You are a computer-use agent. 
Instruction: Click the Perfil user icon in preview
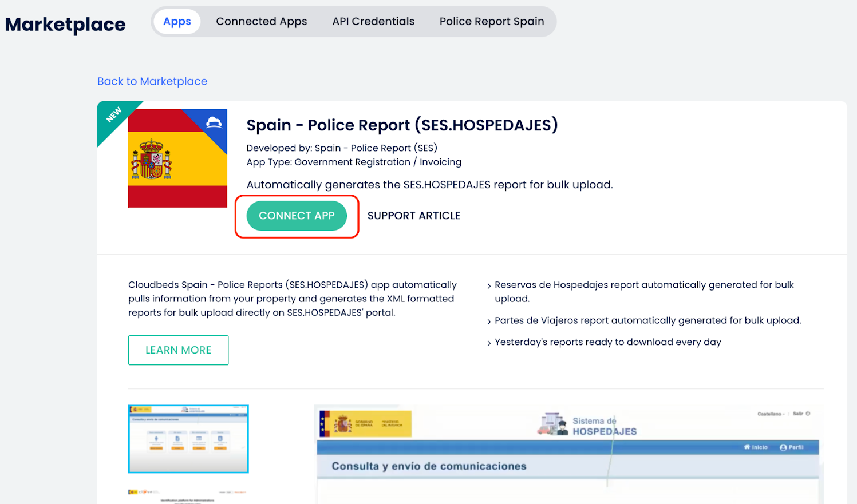pos(783,447)
